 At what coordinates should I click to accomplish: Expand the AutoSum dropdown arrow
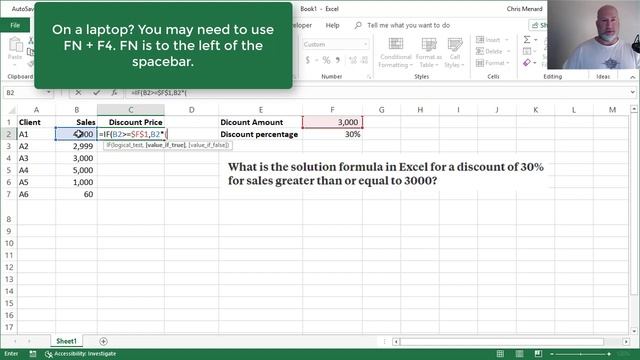point(536,40)
